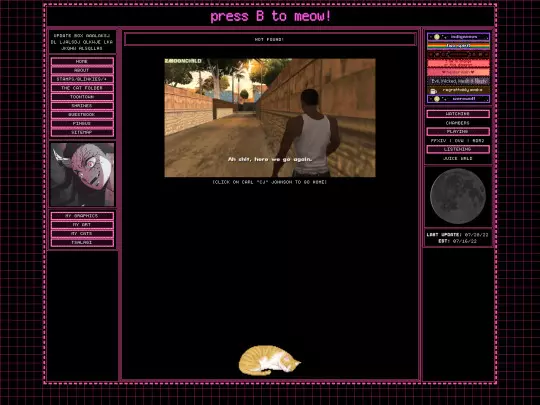Open the MY ART page
The image size is (540, 405).
[x=82, y=225]
